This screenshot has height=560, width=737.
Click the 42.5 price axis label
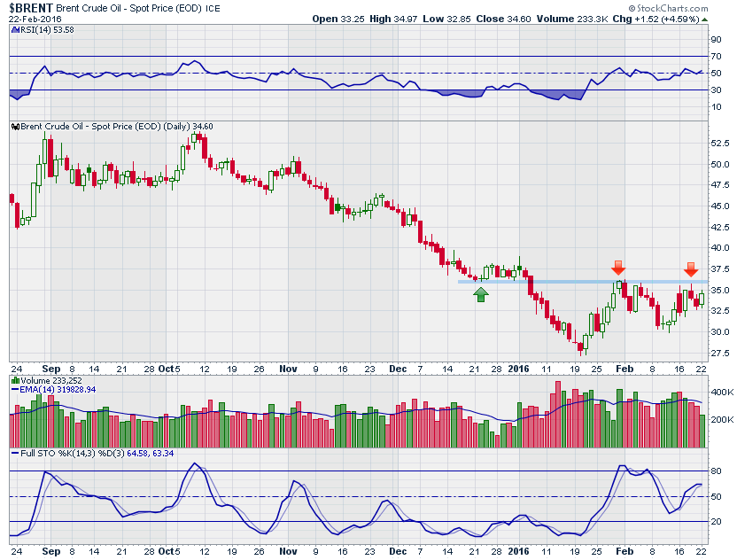(x=720, y=227)
